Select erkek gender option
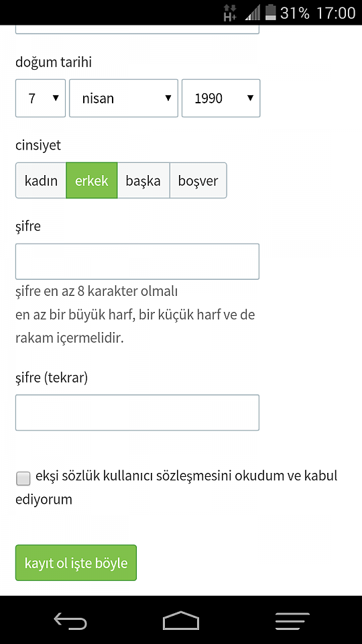The height and width of the screenshot is (644, 362). (92, 180)
